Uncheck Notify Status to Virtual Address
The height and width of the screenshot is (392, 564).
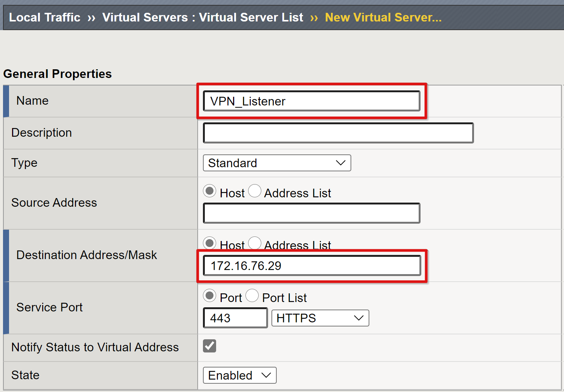point(210,346)
